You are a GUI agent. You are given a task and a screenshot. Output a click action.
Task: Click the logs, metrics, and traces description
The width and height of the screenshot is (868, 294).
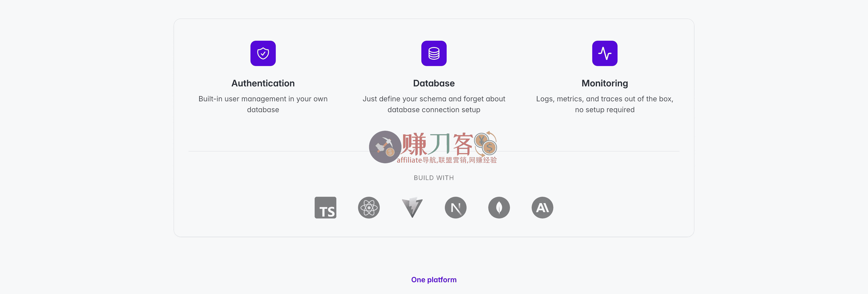(604, 104)
